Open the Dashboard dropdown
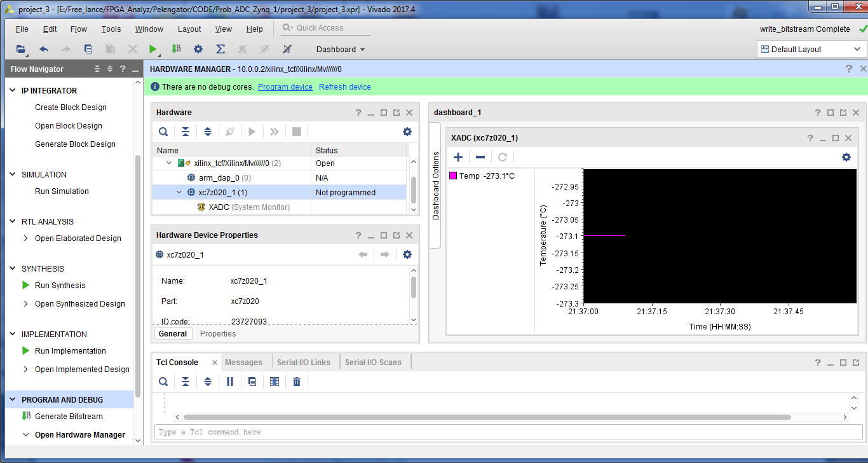868x463 pixels. coord(341,49)
